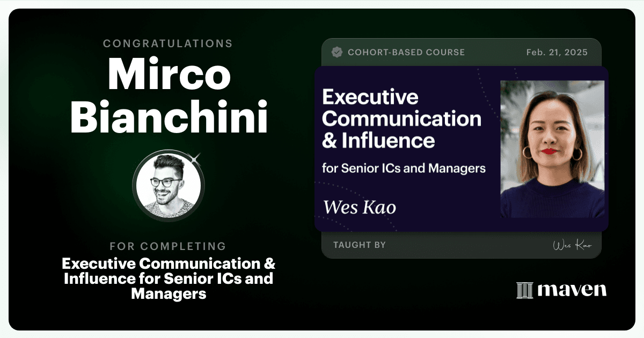The width and height of the screenshot is (644, 338).
Task: Click the card title Executive Communication & Influence
Action: click(401, 119)
